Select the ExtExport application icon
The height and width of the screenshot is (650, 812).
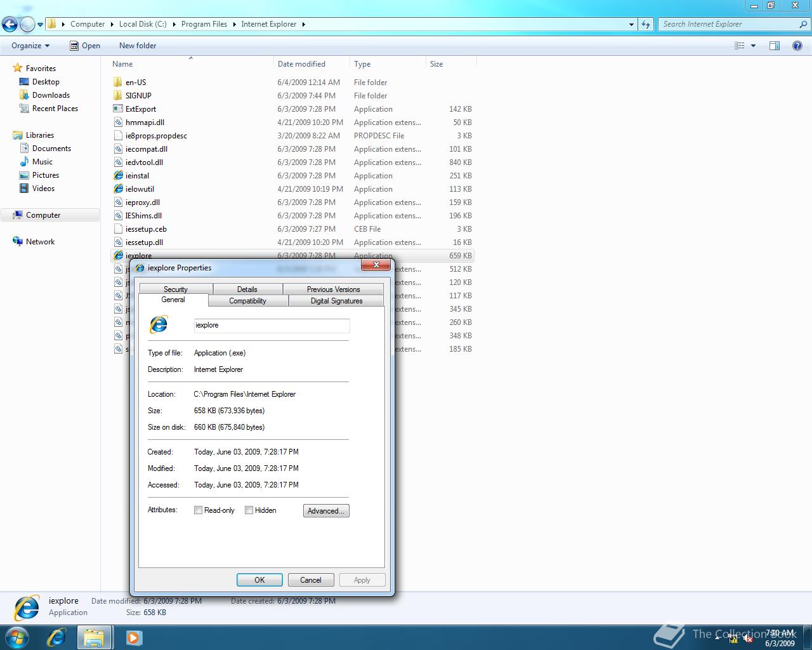pos(118,109)
